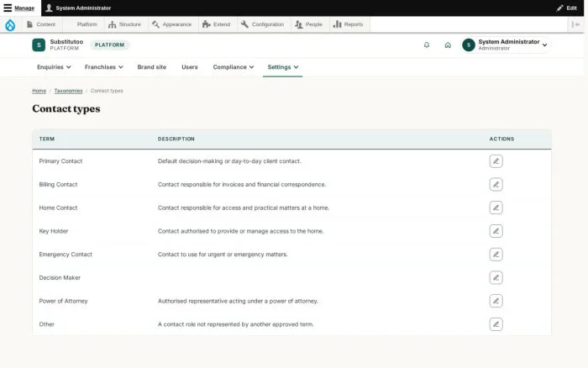Select the Primary Contact term text
Image resolution: width=588 pixels, height=368 pixels.
click(60, 161)
